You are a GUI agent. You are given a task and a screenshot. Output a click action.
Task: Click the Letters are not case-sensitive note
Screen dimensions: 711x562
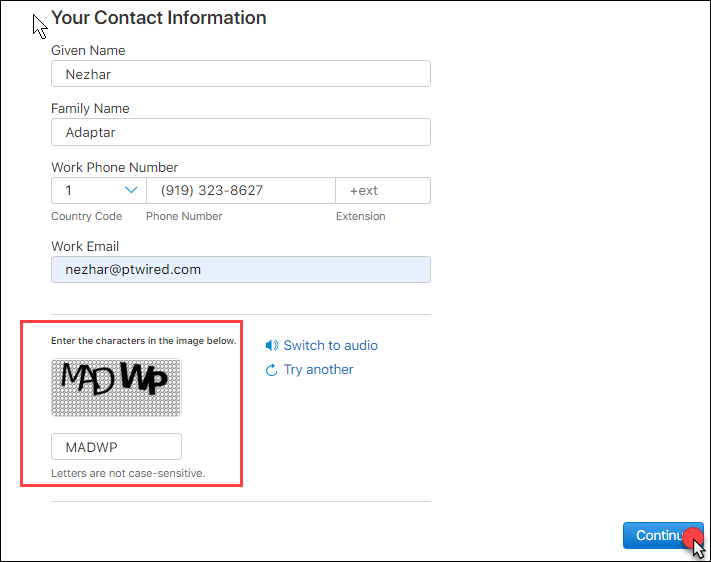128,473
